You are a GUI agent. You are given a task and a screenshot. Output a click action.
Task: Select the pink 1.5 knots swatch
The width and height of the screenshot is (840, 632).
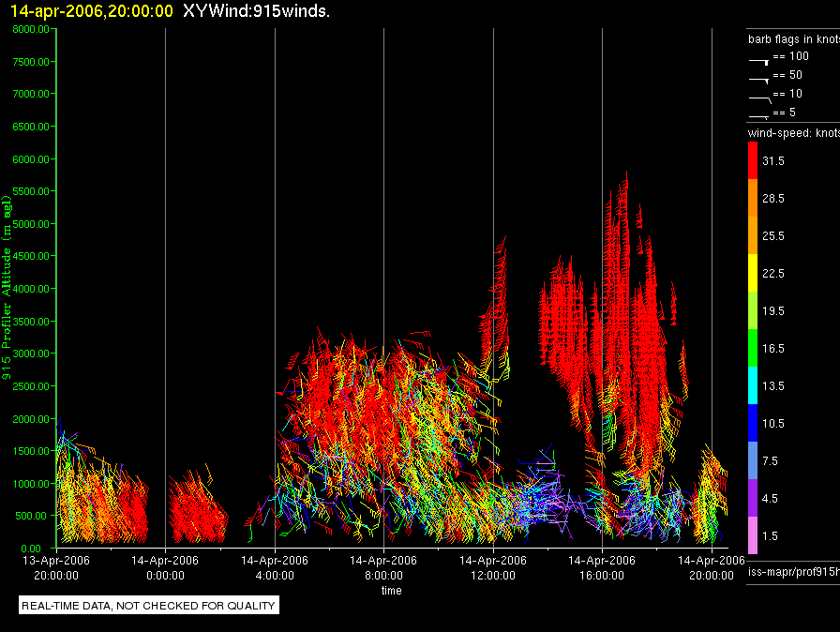[753, 535]
